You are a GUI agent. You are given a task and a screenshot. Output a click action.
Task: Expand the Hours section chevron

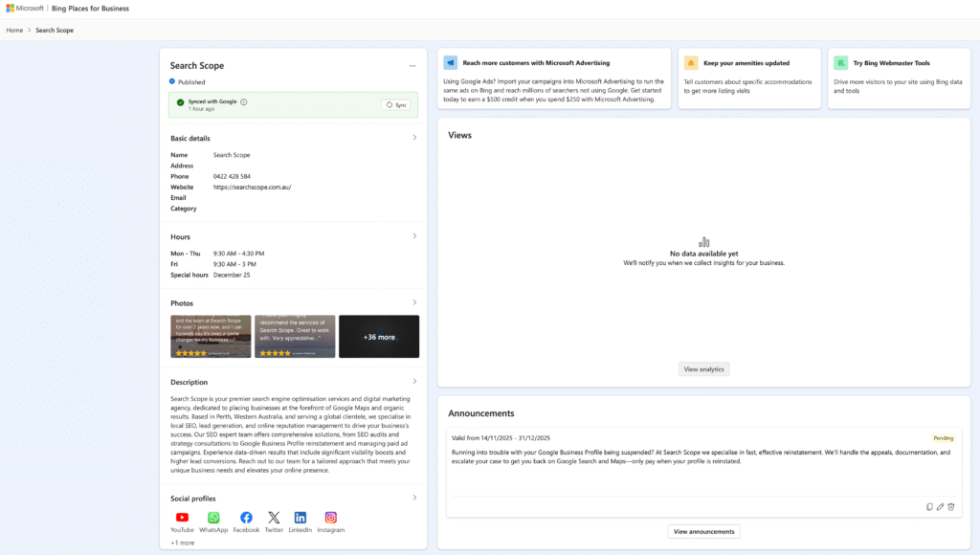[x=414, y=235]
